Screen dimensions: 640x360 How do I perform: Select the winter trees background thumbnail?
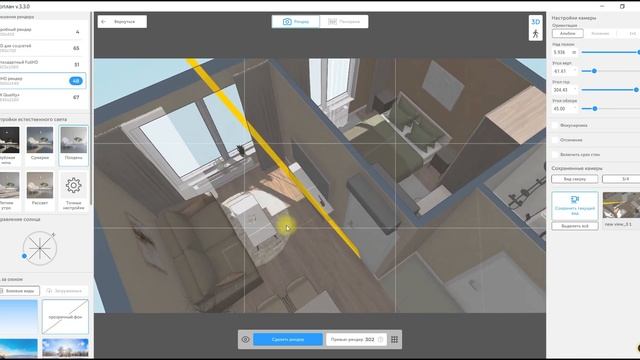[65, 348]
